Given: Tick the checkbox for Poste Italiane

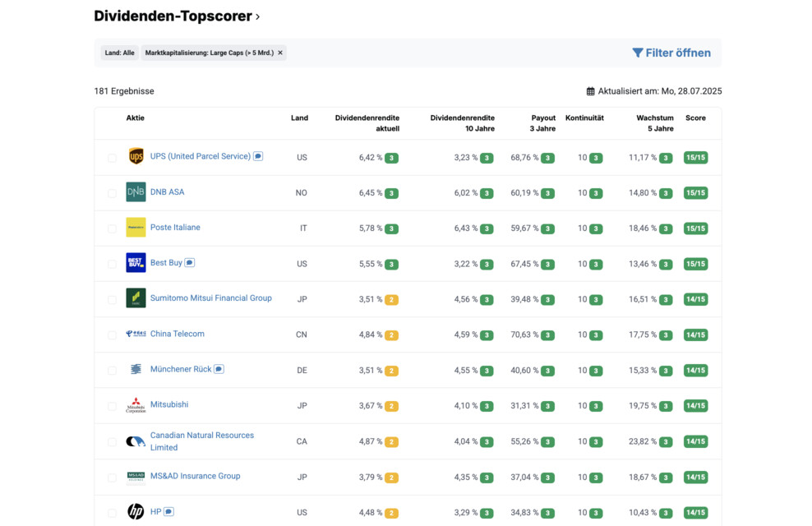Looking at the screenshot, I should coord(112,228).
